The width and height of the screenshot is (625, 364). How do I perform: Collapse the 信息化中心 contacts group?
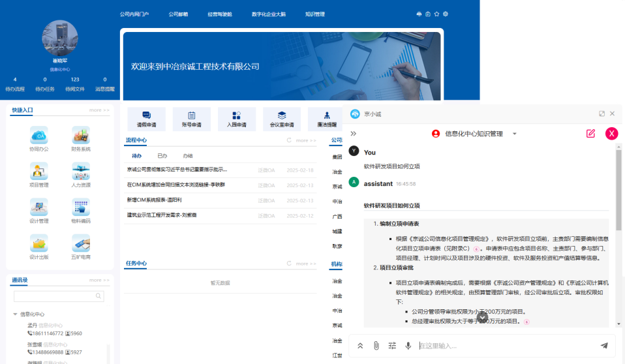15,314
